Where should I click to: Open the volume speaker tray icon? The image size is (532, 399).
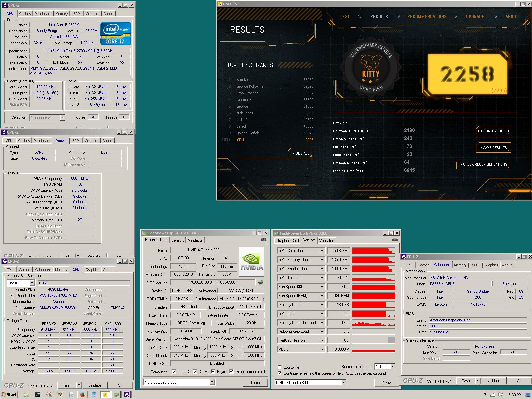[500, 395]
